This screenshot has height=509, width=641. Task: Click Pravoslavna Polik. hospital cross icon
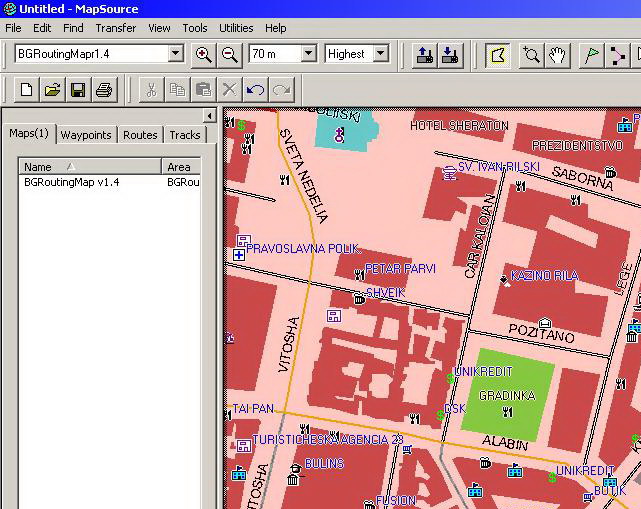point(239,256)
